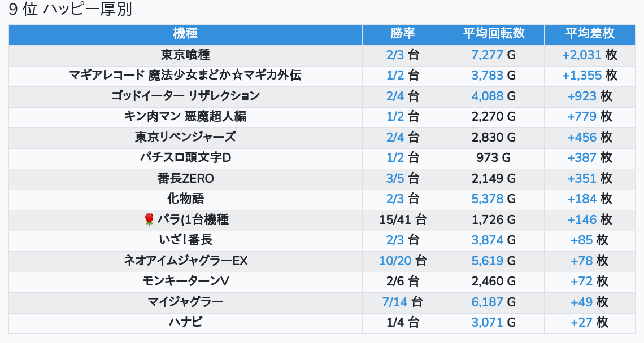Open the 2/3 win rate for 東京喰種

(x=395, y=55)
